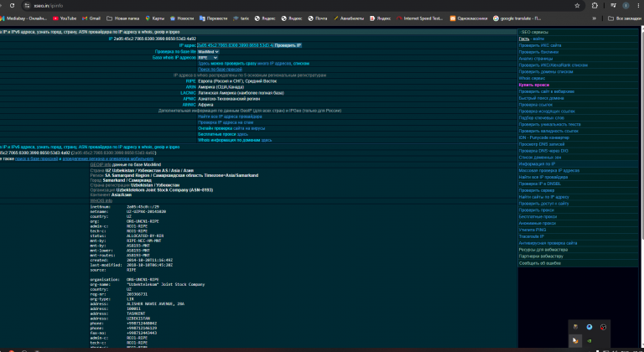644x352 pixels.
Task: Bookmark this page with the star icon
Action: click(x=577, y=6)
